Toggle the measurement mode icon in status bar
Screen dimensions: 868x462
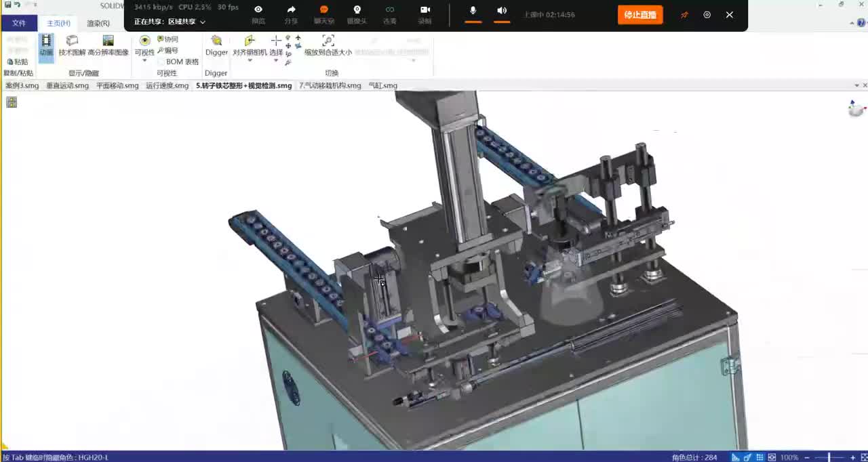click(x=747, y=457)
